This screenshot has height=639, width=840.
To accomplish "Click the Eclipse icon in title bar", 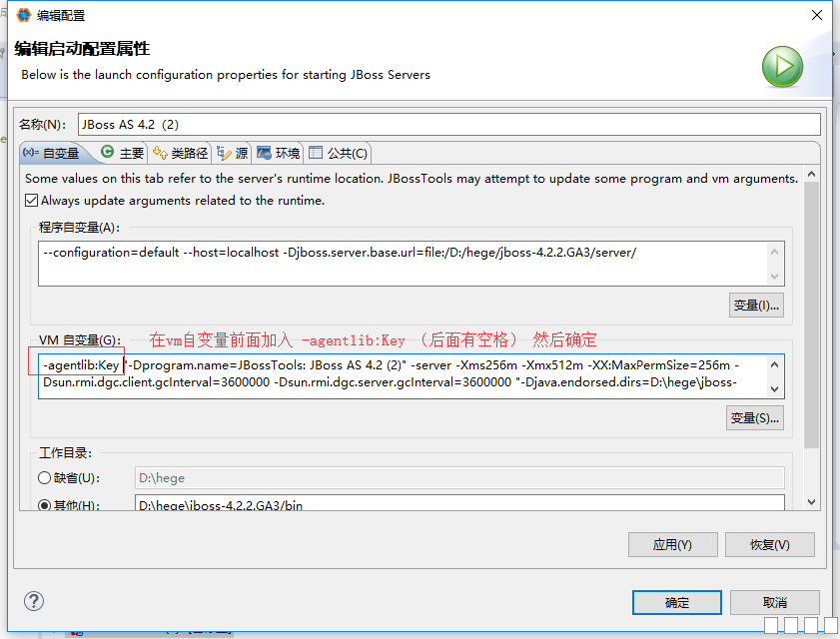I will [x=23, y=15].
